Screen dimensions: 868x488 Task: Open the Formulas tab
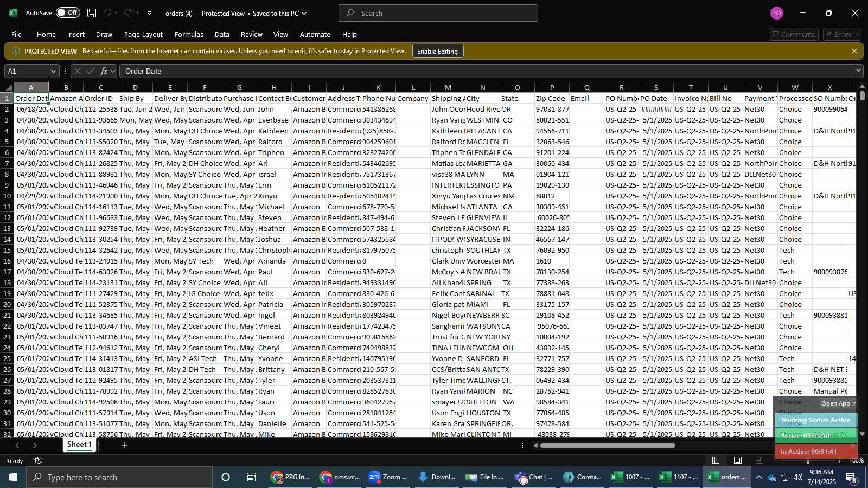click(x=189, y=34)
